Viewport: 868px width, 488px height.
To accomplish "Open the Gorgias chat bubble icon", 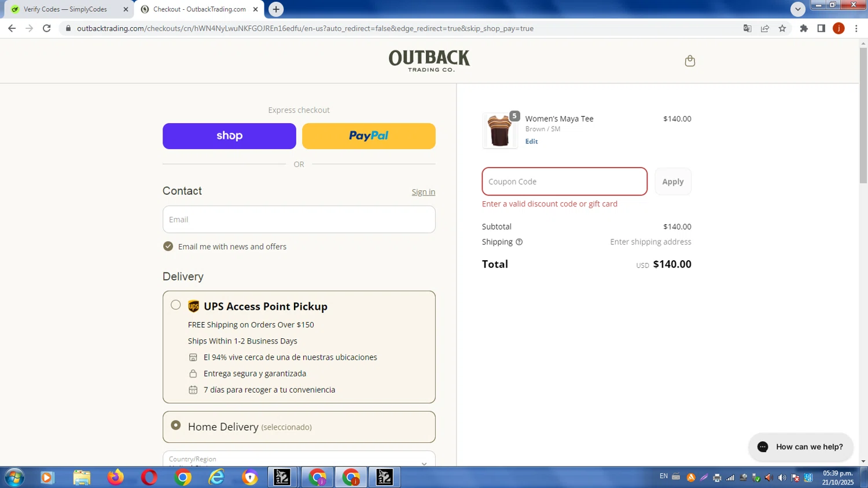I will pos(763,447).
